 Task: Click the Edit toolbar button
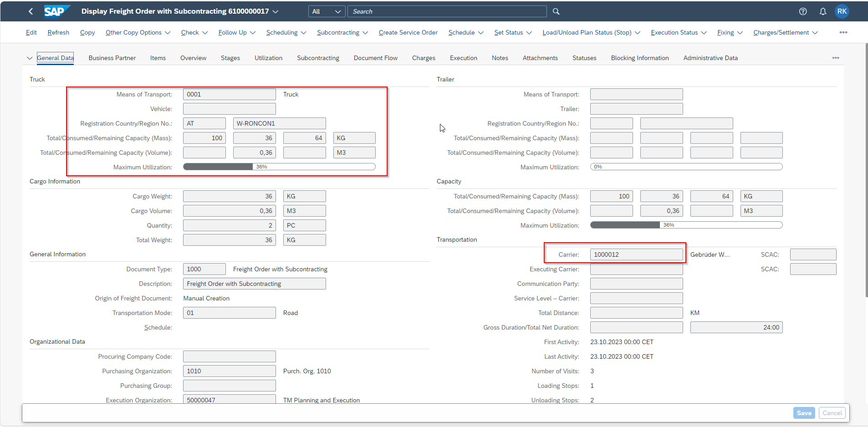point(31,32)
